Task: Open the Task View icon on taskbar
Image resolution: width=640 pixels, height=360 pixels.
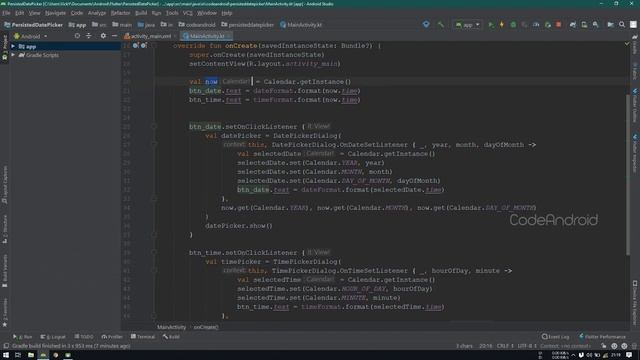Action: point(18,355)
